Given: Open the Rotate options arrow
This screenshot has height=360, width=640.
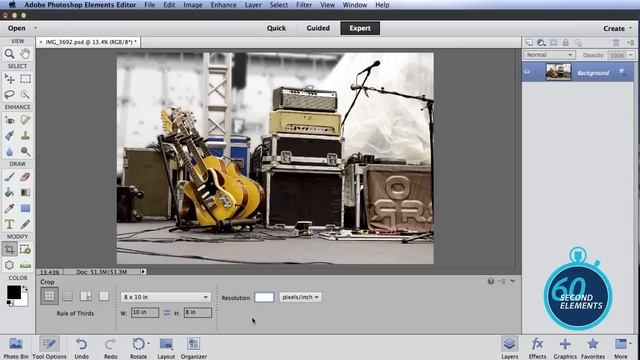Looking at the screenshot, I should click(x=148, y=344).
